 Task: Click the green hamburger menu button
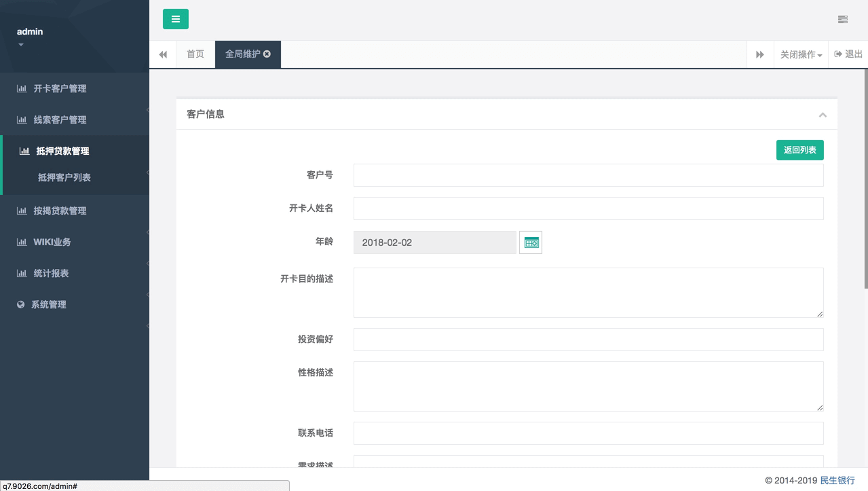[x=175, y=19]
